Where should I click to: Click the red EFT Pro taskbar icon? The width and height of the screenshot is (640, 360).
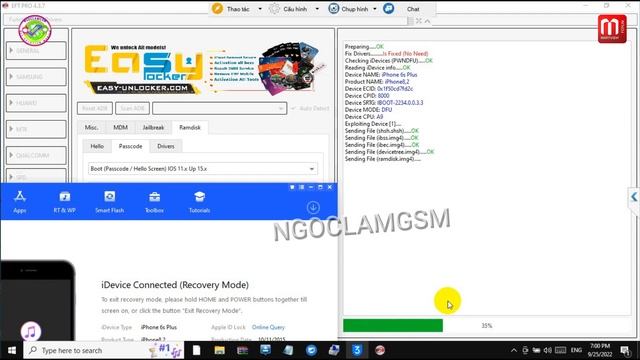pos(380,350)
